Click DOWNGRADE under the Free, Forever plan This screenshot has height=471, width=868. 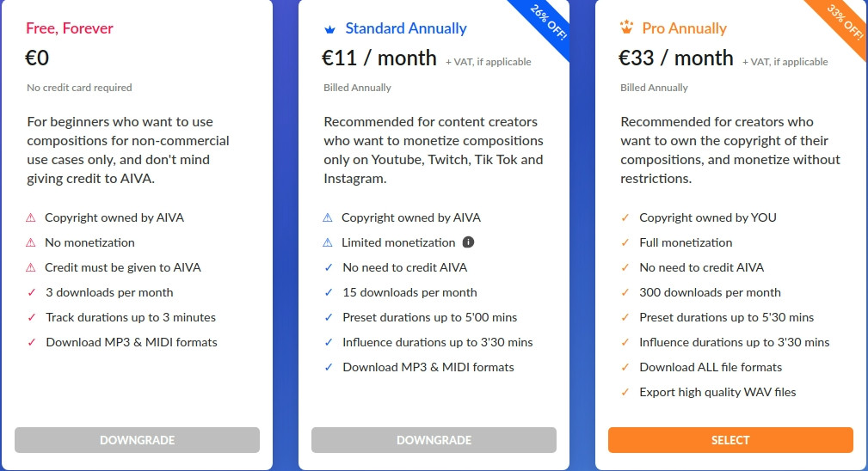point(137,440)
